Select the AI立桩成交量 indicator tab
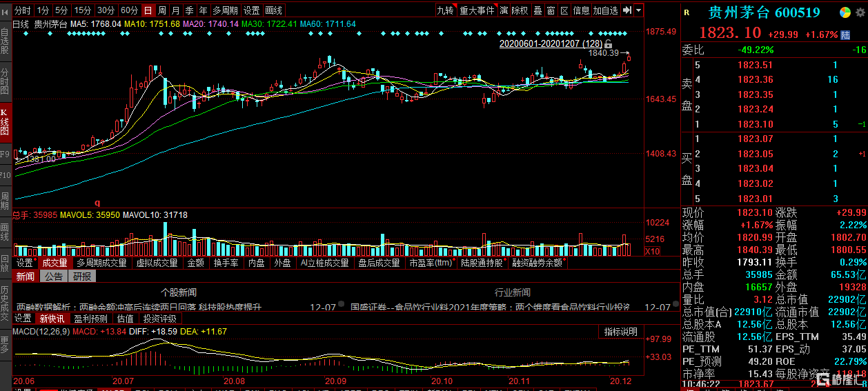The width and height of the screenshot is (868, 391). 324,263
